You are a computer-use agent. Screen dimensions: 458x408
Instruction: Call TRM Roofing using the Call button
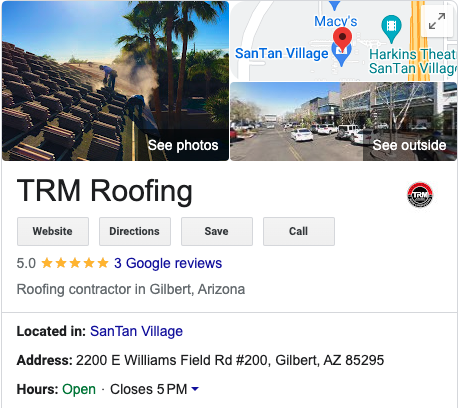[x=299, y=231]
